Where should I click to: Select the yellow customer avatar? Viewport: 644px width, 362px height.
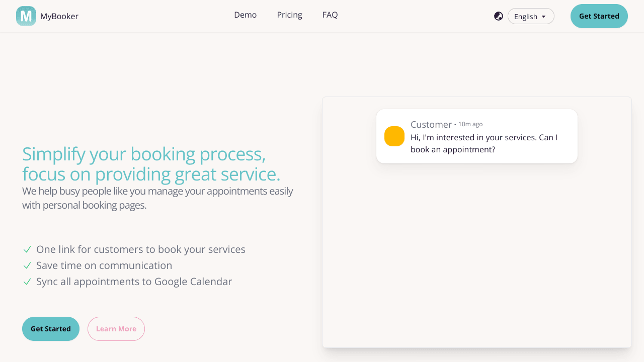pyautogui.click(x=394, y=136)
